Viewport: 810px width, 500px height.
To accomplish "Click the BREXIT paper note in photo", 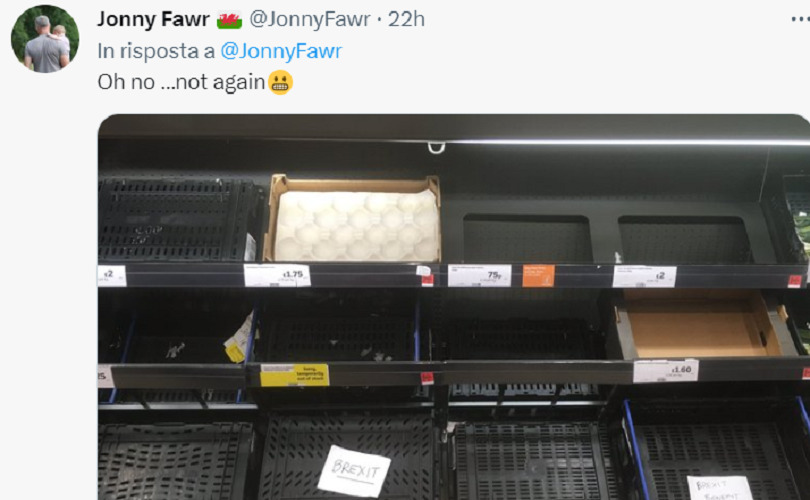I will coord(354,471).
